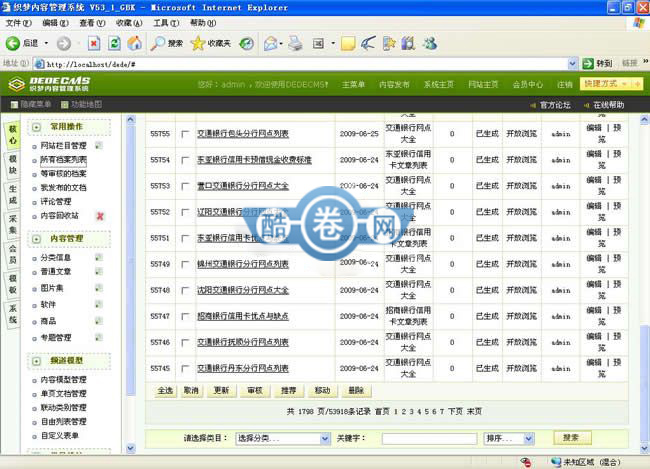Open the Edit icon dropdown arrow
Screen dimensions: 650x469
(x=332, y=43)
